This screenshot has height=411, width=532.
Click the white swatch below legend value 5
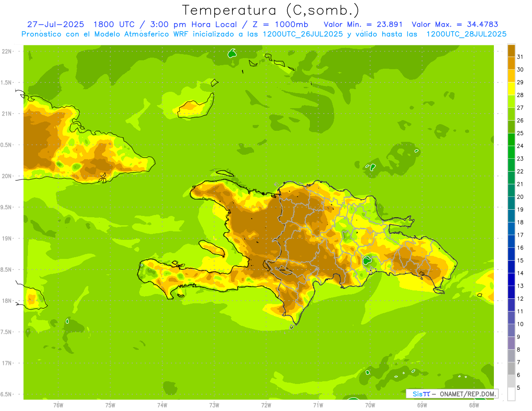[511, 394]
